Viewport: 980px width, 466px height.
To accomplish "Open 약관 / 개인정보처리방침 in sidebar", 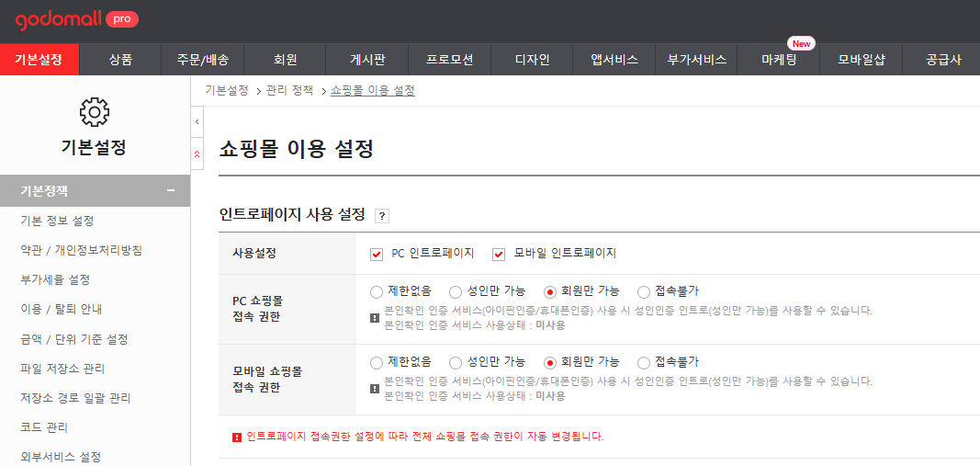I will pos(81,250).
